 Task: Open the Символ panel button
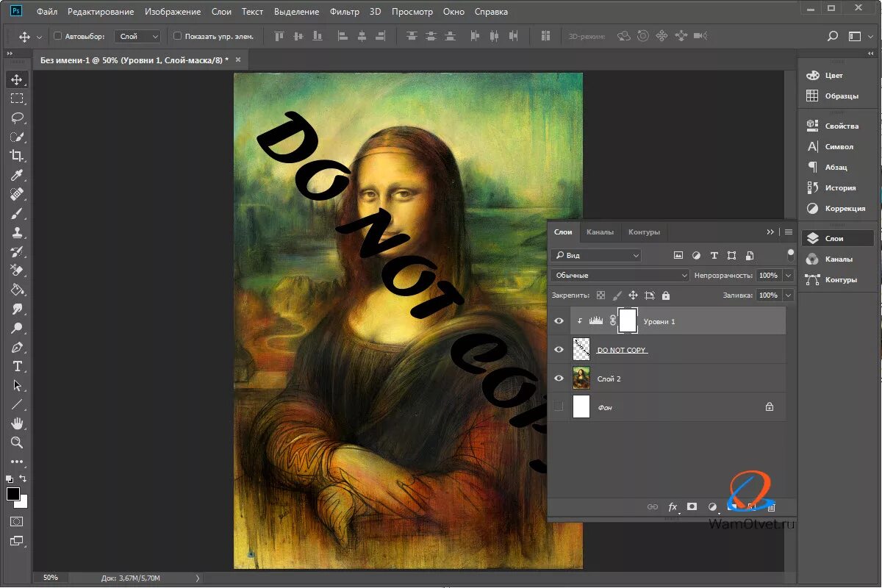point(838,146)
